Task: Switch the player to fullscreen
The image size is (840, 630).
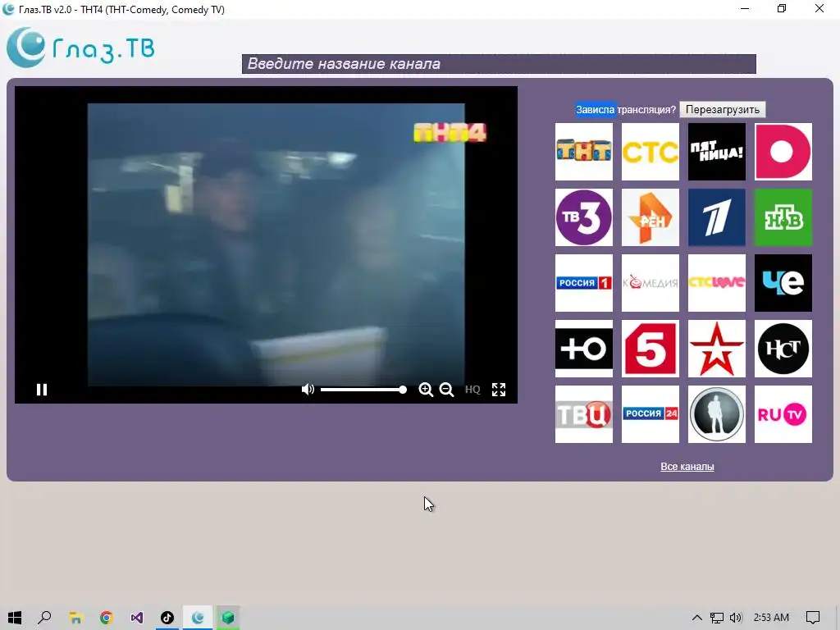Action: [499, 390]
